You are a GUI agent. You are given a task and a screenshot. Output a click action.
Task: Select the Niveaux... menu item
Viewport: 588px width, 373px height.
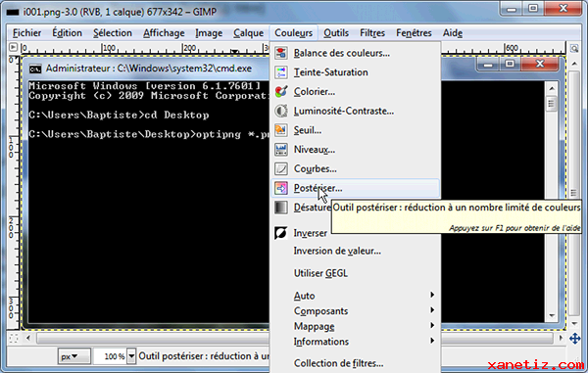tap(355, 150)
